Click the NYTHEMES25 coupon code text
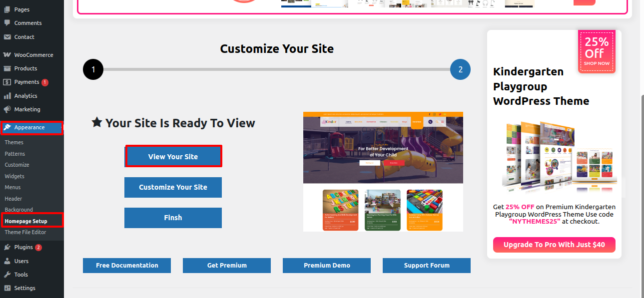Image resolution: width=644 pixels, height=298 pixels. coord(535,221)
